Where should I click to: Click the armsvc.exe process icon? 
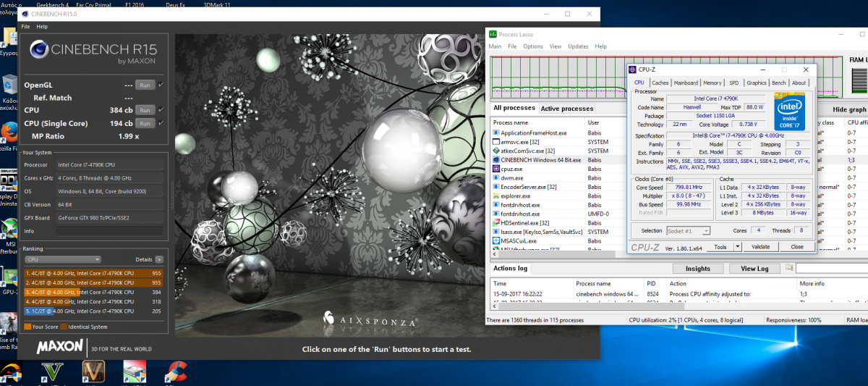tap(495, 142)
